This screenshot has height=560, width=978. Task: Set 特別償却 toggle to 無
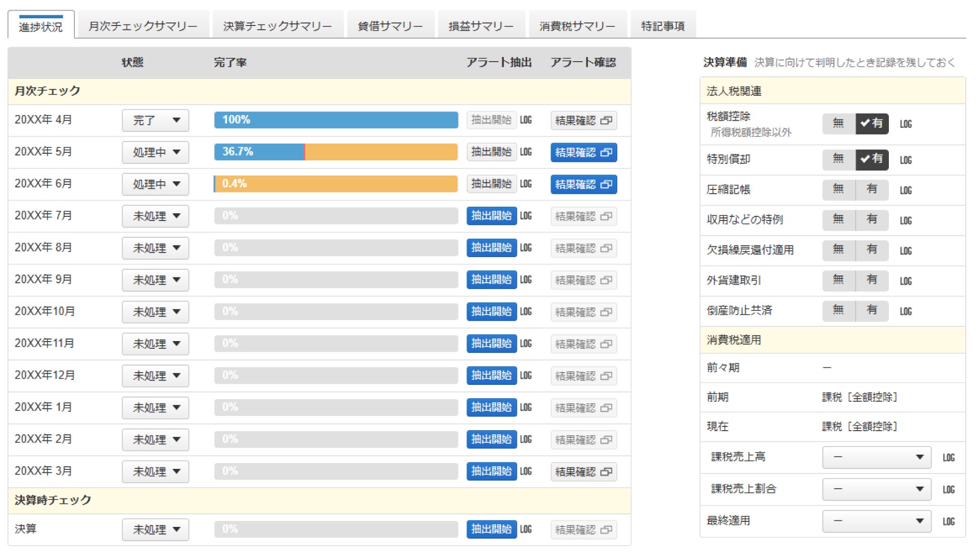[x=838, y=159]
